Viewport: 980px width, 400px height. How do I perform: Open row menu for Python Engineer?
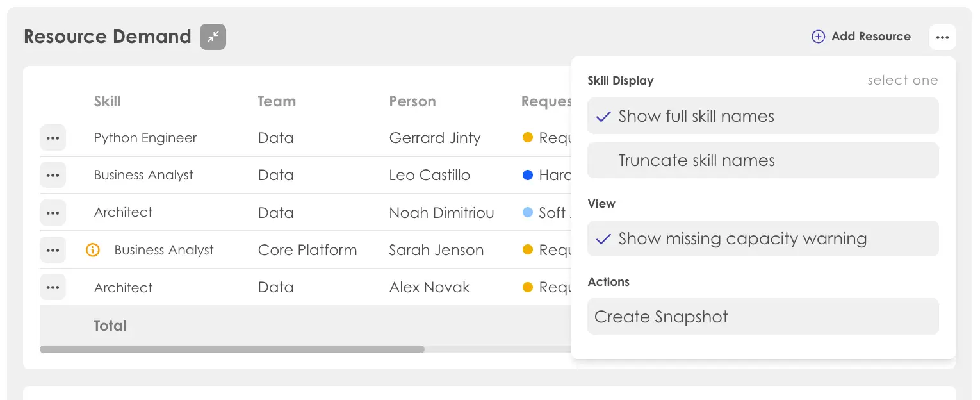tap(53, 138)
